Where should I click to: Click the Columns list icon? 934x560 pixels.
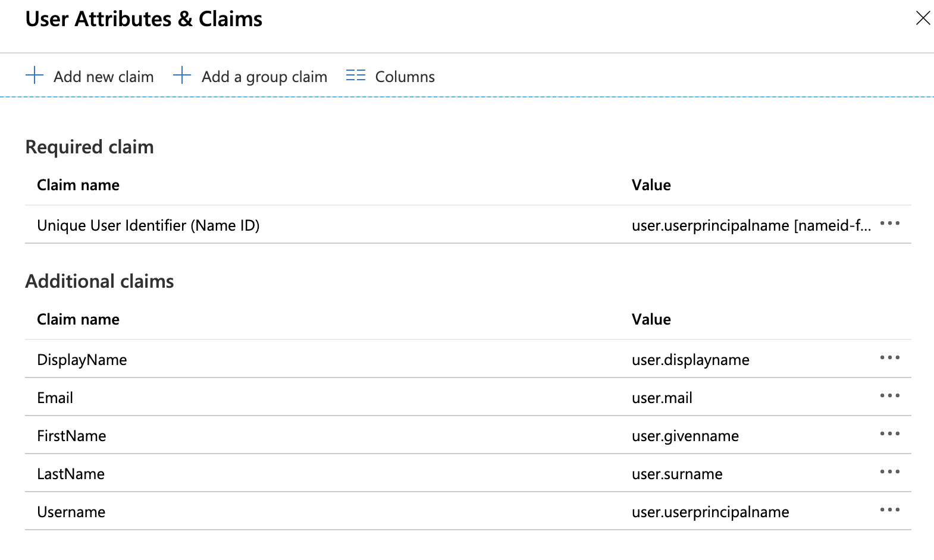click(x=355, y=75)
